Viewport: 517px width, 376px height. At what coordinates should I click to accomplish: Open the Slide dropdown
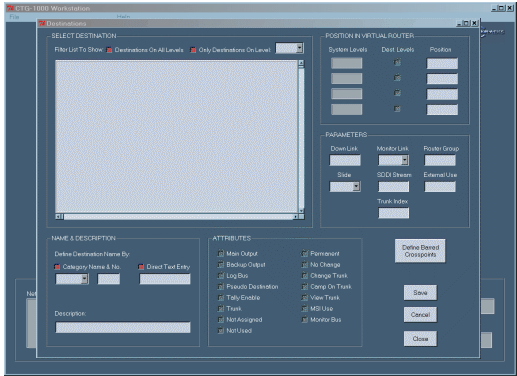[x=356, y=186]
